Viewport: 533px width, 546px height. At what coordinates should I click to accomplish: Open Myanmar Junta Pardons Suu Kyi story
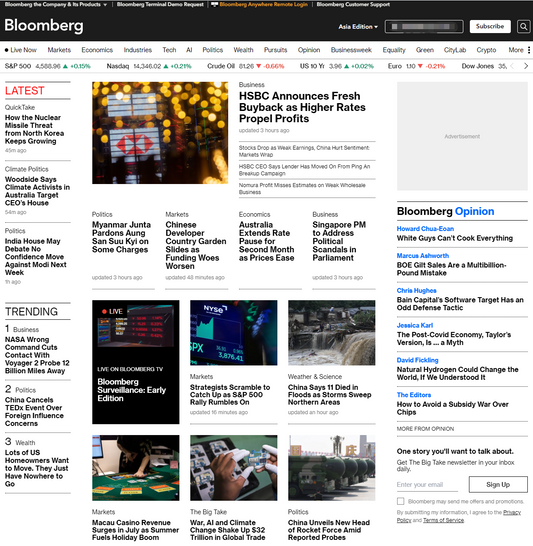[121, 237]
